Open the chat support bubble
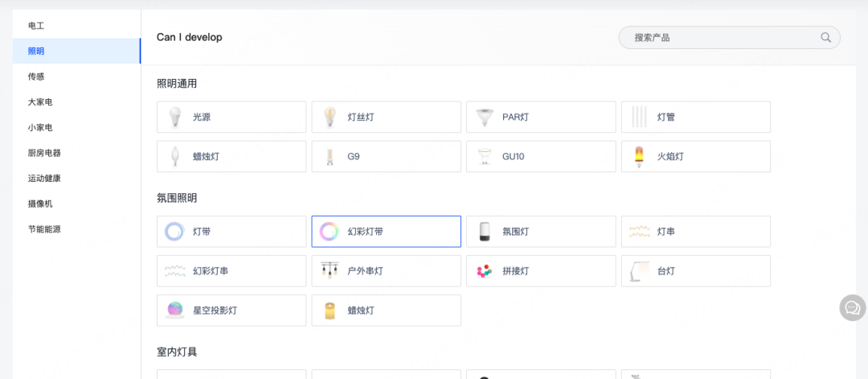The image size is (868, 379). (x=853, y=307)
